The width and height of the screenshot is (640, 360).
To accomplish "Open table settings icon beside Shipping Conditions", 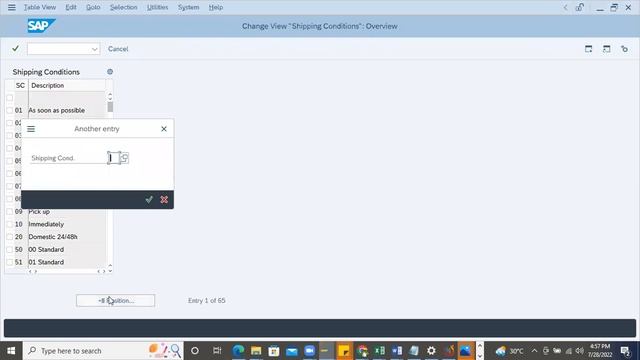I will [x=110, y=72].
